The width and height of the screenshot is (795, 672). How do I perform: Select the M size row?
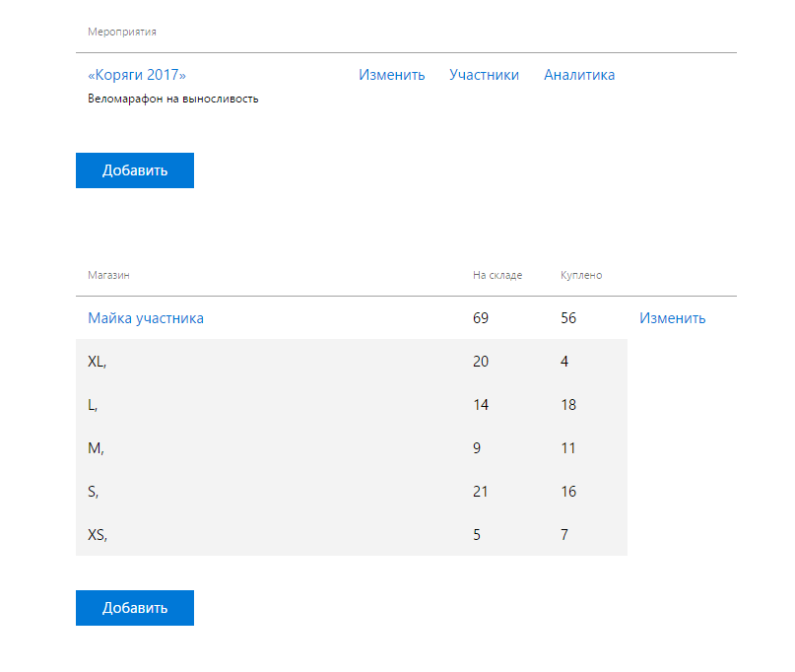tap(352, 447)
